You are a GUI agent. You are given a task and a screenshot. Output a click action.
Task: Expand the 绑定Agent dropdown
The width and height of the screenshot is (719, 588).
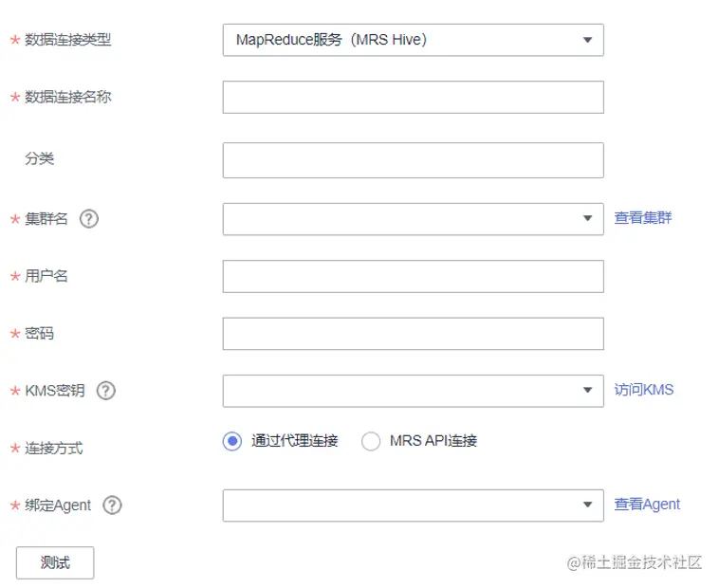(x=414, y=505)
